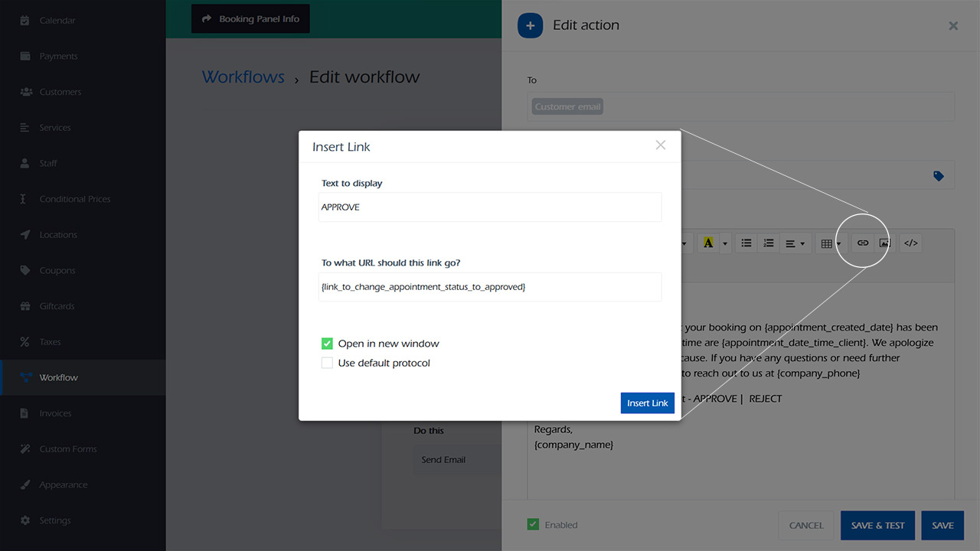Viewport: 980px width, 551px height.
Task: Expand the text color dropdown arrow
Action: coord(724,243)
